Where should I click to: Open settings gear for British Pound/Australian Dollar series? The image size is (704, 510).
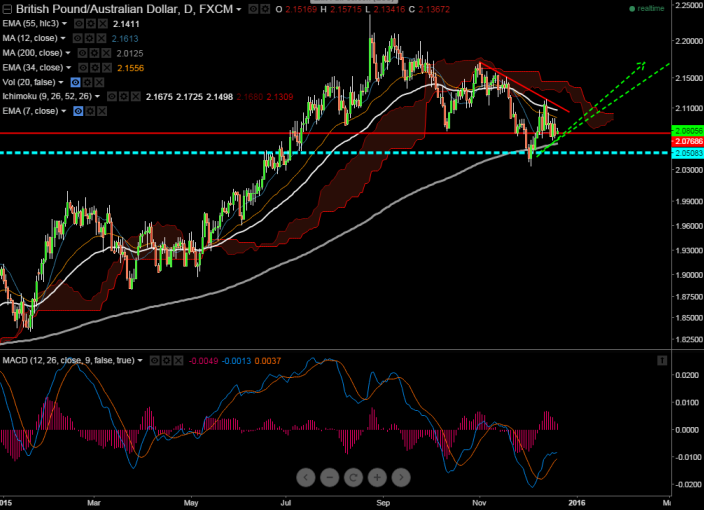265,9
